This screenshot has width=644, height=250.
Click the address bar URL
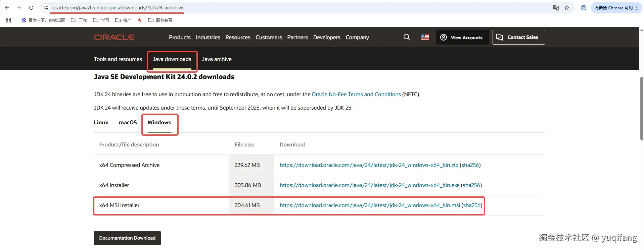(118, 8)
